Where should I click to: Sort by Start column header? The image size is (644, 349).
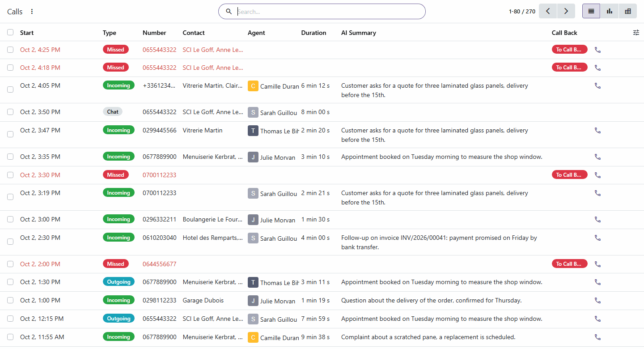[27, 33]
